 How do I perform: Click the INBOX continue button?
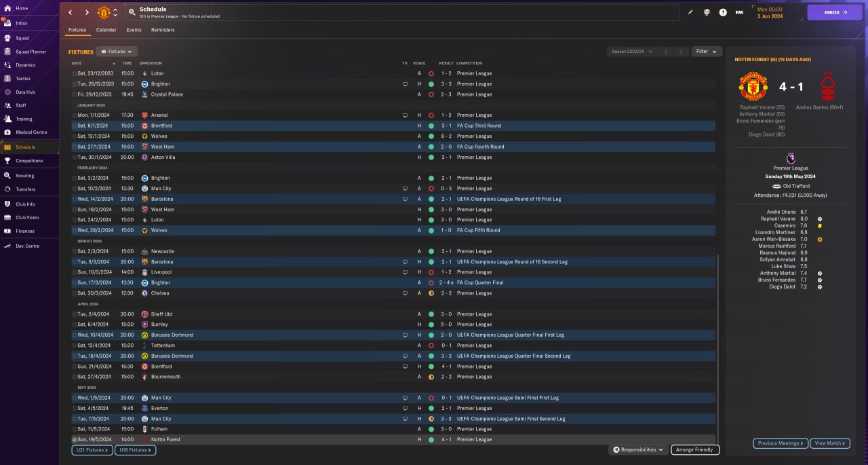click(x=834, y=12)
